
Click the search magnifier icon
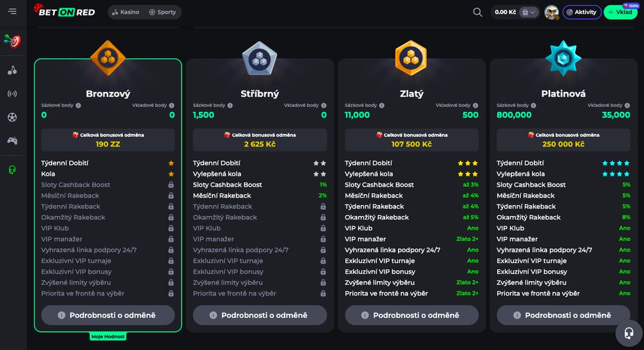click(x=477, y=12)
